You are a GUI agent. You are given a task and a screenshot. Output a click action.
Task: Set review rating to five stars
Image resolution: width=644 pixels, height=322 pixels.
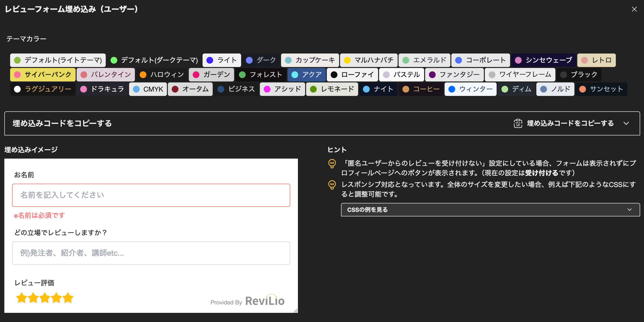[x=68, y=298]
